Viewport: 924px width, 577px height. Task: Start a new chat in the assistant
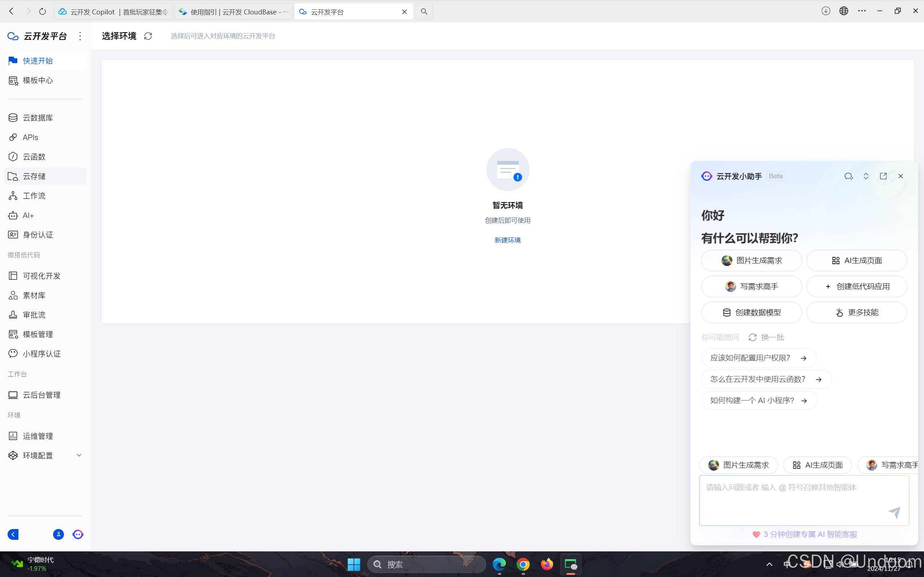849,176
